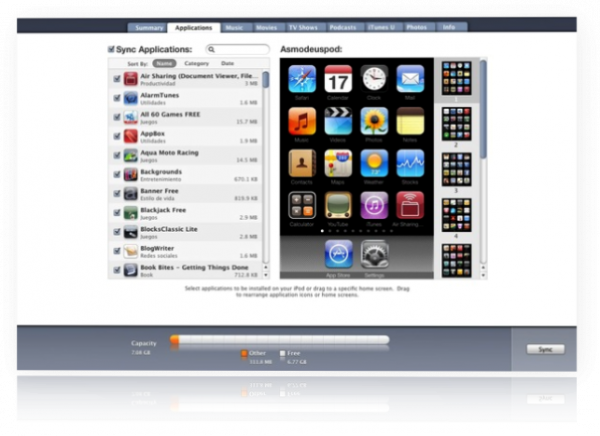Uncheck BlocksClassic Lite checkbox

click(x=117, y=232)
